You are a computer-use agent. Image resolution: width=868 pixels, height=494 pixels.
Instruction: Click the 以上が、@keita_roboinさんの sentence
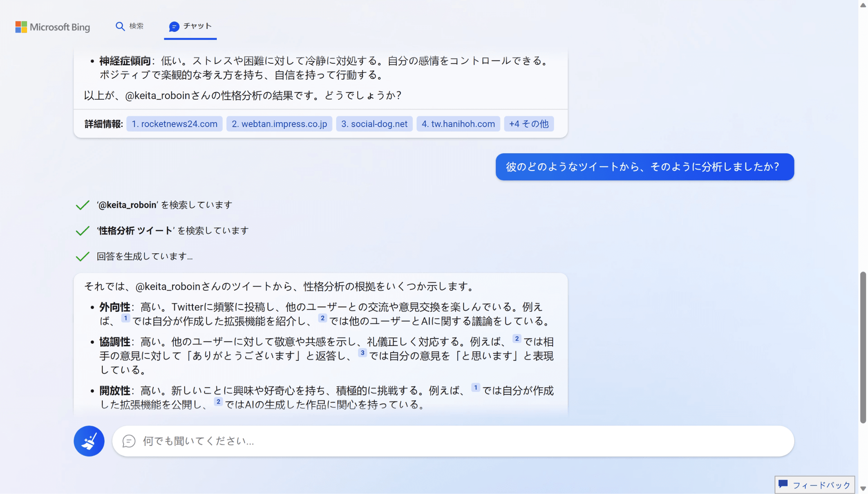(242, 96)
